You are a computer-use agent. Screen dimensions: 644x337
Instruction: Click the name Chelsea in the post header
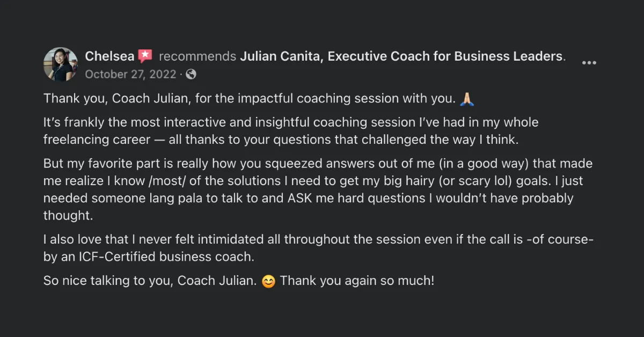109,56
